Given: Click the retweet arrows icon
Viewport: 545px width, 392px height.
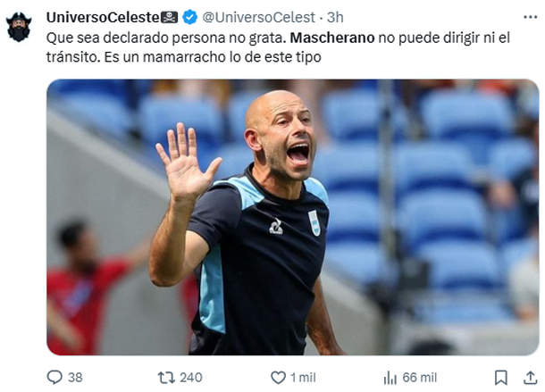Looking at the screenshot, I should [166, 378].
